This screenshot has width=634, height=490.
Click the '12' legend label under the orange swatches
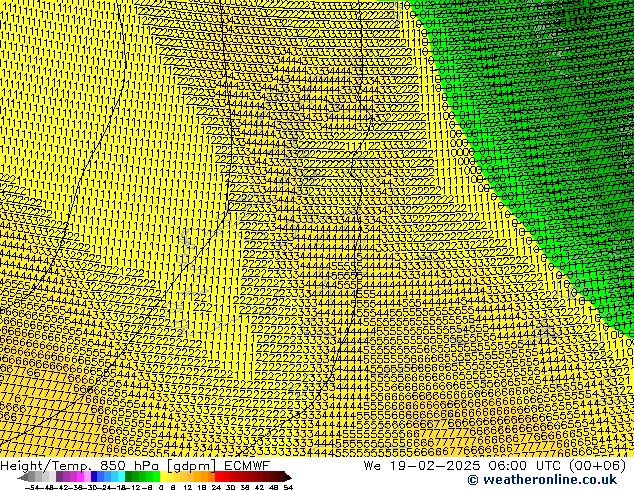tap(188, 488)
